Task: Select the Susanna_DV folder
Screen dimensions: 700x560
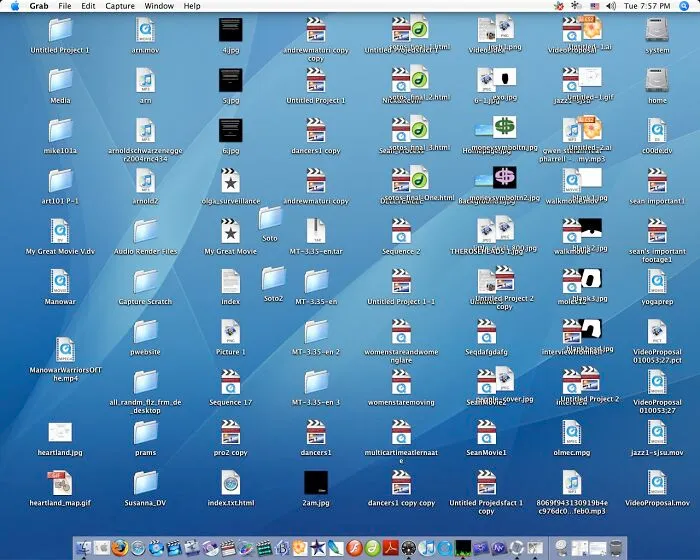Action: coord(146,483)
